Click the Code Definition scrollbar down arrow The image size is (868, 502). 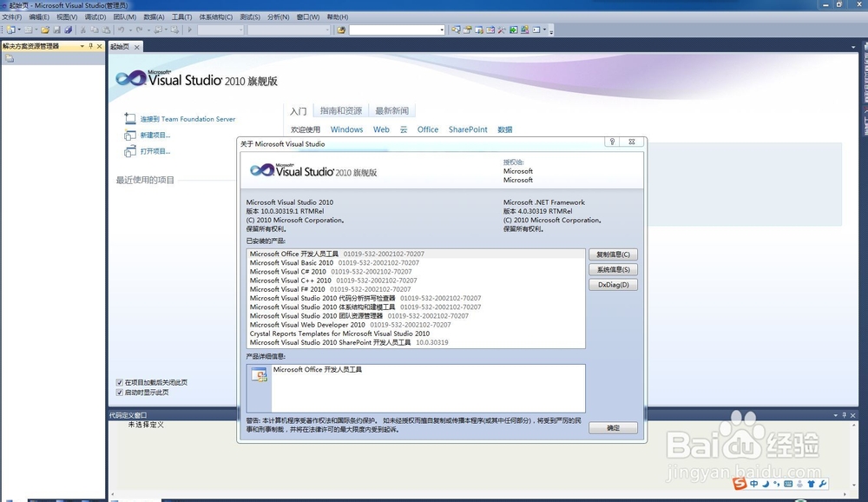(x=853, y=485)
